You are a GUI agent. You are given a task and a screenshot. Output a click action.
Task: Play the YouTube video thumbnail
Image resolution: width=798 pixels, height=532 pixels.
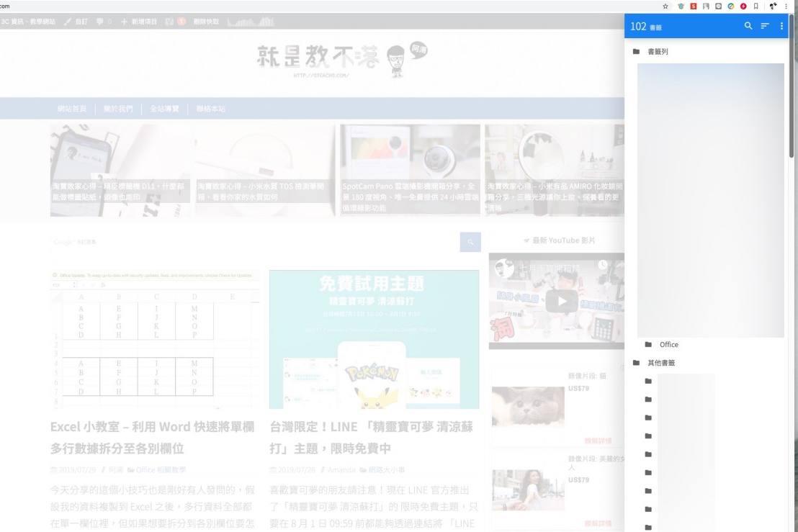click(562, 300)
